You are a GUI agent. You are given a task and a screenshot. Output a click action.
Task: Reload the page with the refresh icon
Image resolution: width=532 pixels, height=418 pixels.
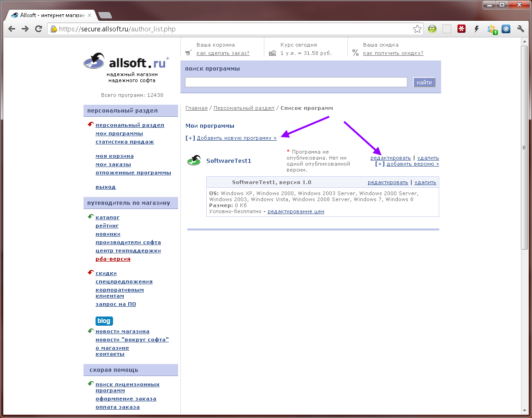point(38,29)
